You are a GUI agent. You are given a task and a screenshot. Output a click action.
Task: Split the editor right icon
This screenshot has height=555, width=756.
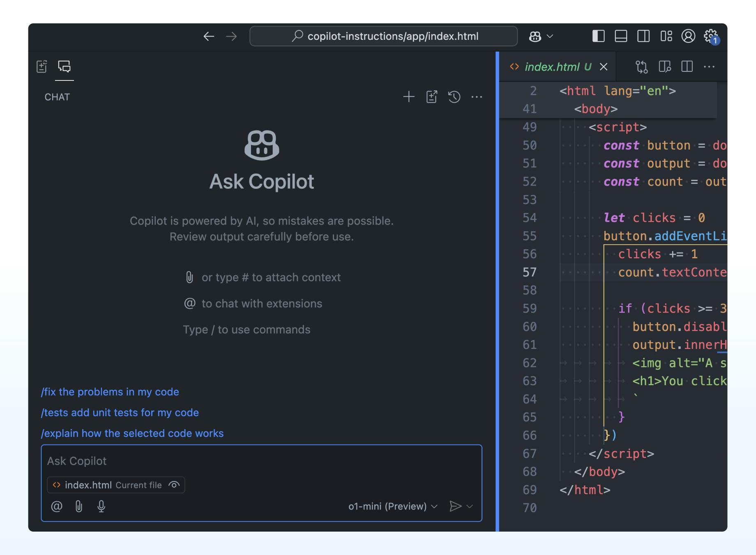[x=687, y=67]
